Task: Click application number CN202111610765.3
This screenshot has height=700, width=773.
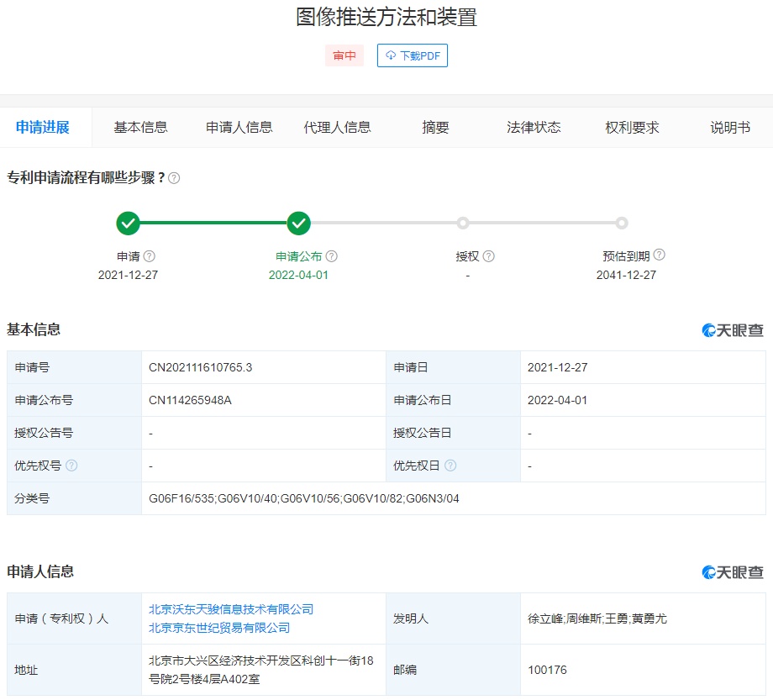Action: [200, 367]
